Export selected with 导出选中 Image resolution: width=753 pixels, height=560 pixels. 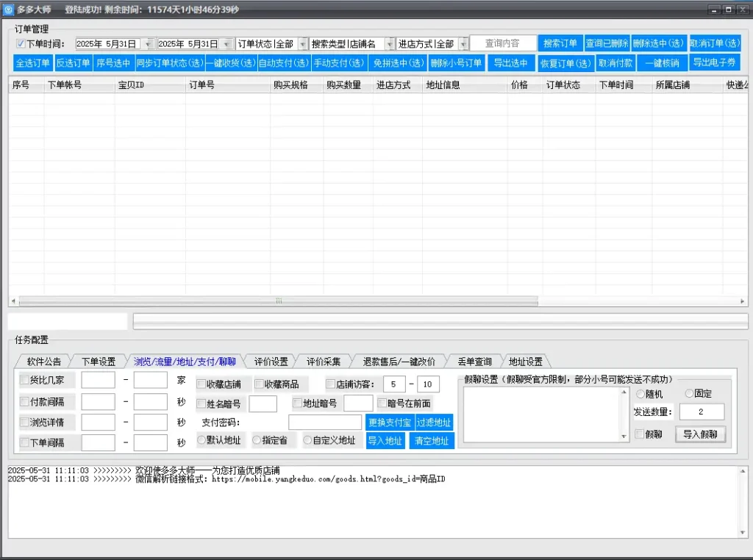[x=511, y=63]
